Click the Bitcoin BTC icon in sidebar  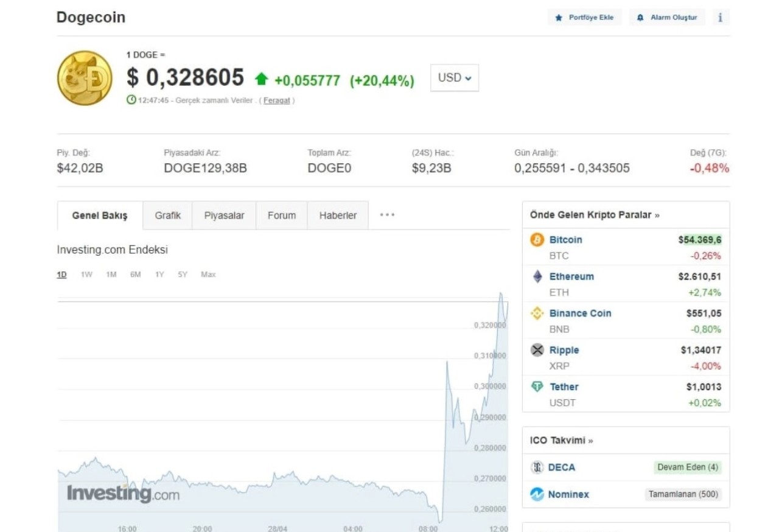coord(537,240)
